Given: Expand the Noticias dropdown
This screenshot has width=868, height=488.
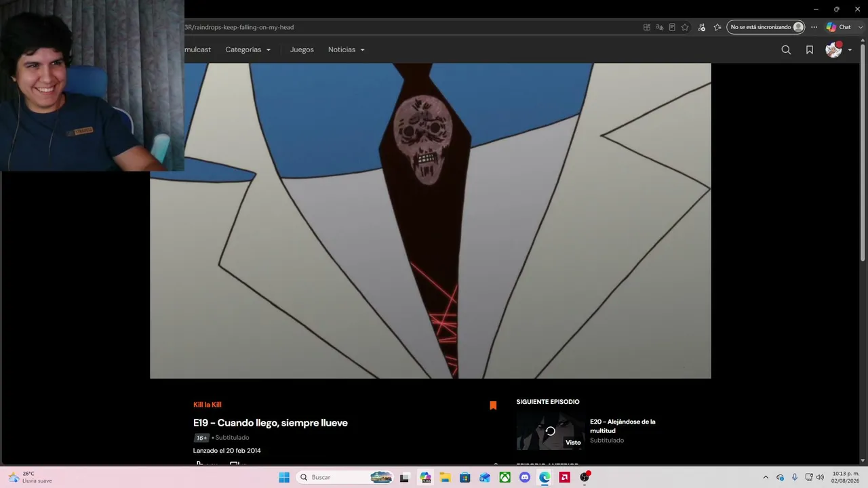Looking at the screenshot, I should [x=347, y=49].
